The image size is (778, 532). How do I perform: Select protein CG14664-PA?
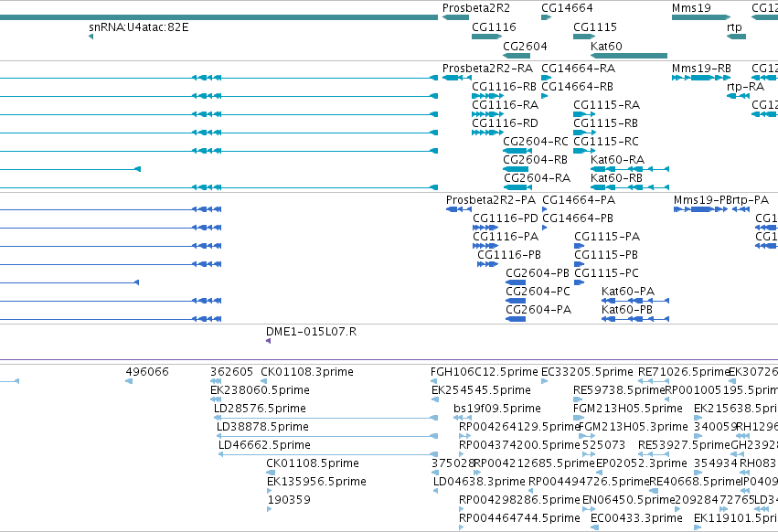[579, 200]
